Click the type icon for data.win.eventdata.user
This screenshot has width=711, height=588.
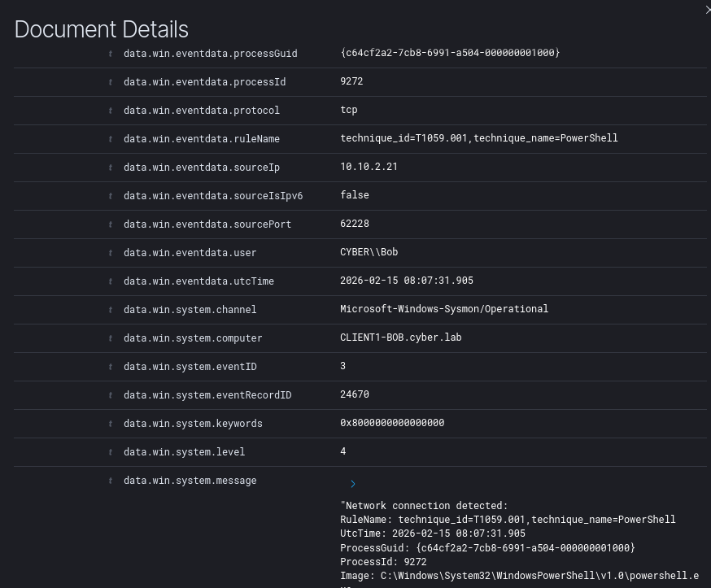[x=111, y=253]
